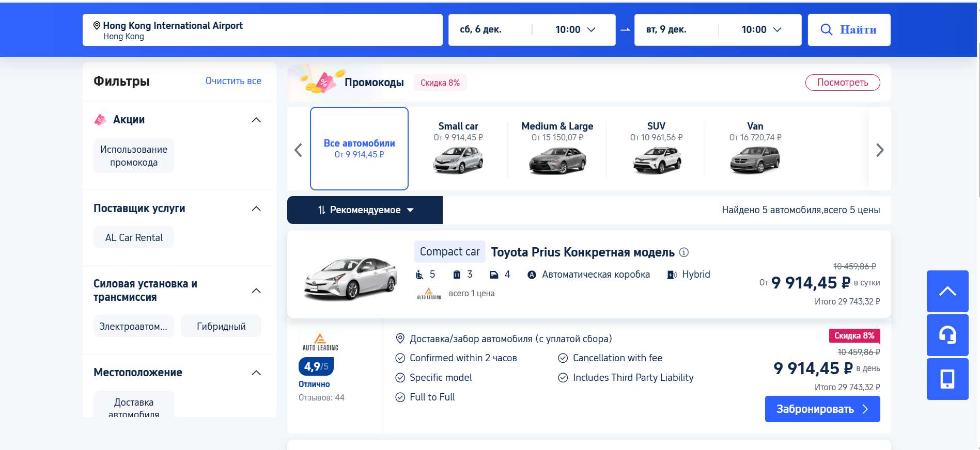Open the mobile app phone button
The image size is (980, 450).
pyautogui.click(x=947, y=379)
